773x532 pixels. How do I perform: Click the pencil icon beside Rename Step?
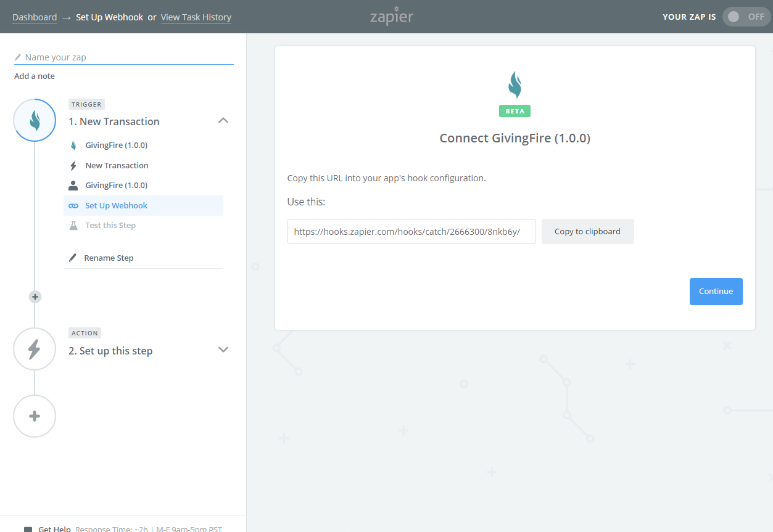coord(73,258)
